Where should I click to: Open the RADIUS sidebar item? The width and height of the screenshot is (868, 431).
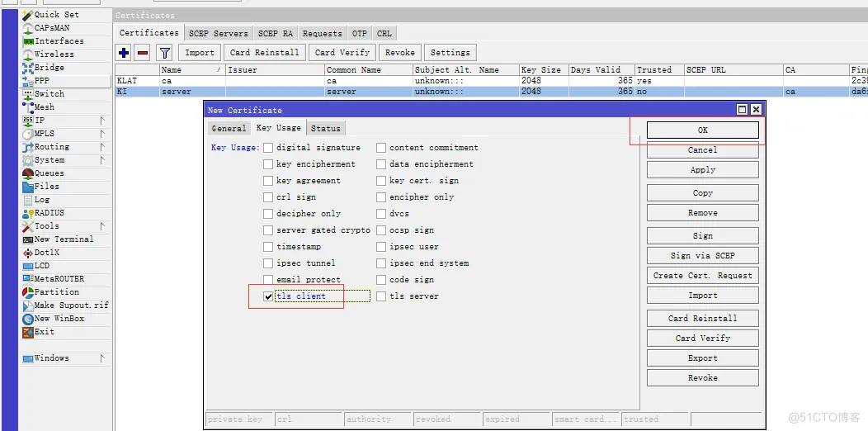49,213
